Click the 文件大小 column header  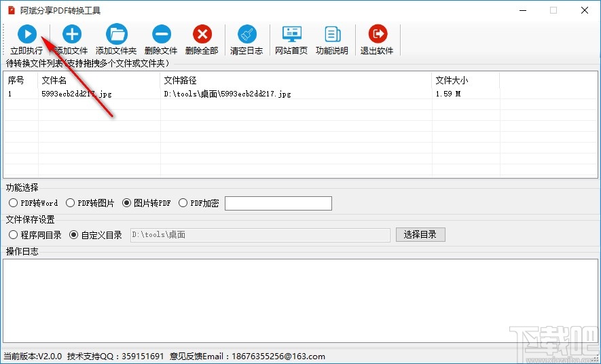(466, 80)
